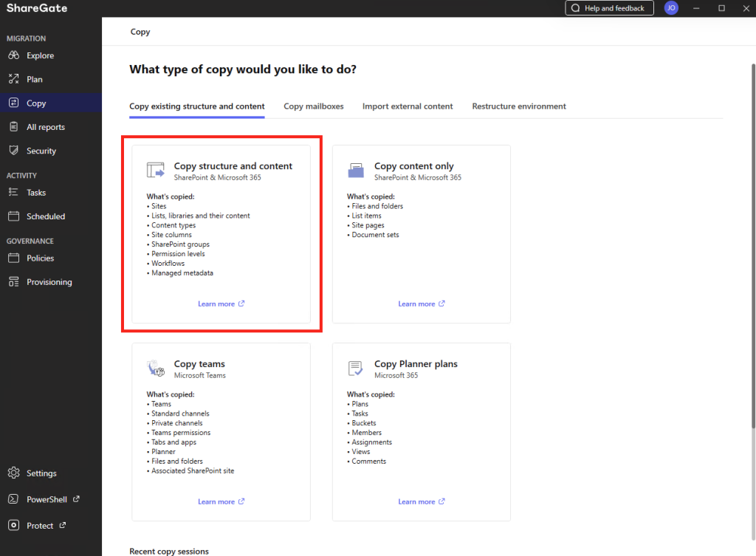Click the vertical scrollbar on the right
Image resolution: width=756 pixels, height=556 pixels.
(x=753, y=245)
